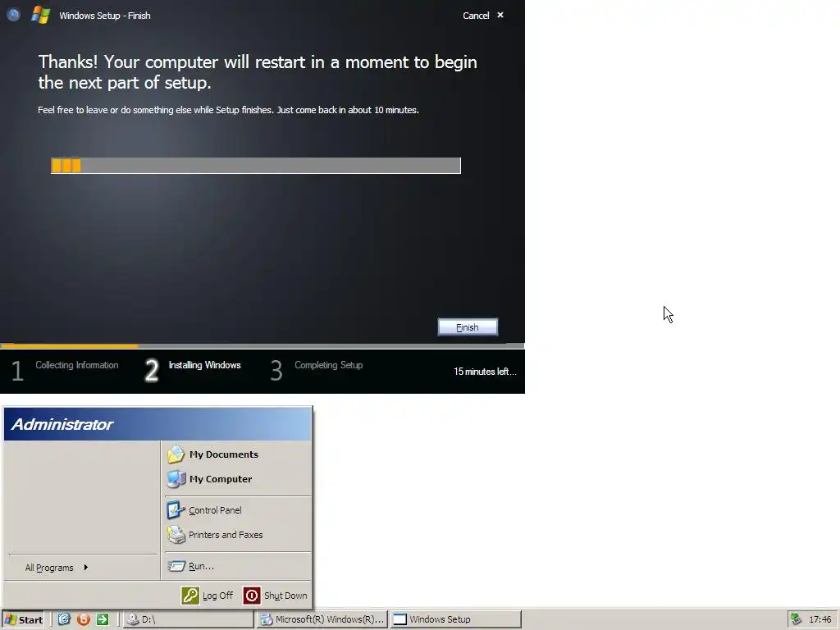Open Control Panel from the Start menu
Screen dimensions: 840x630
tap(235, 510)
